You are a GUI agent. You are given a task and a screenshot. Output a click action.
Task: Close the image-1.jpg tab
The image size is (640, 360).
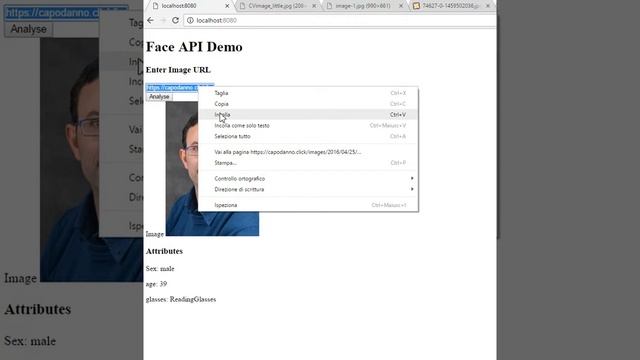pyautogui.click(x=401, y=6)
